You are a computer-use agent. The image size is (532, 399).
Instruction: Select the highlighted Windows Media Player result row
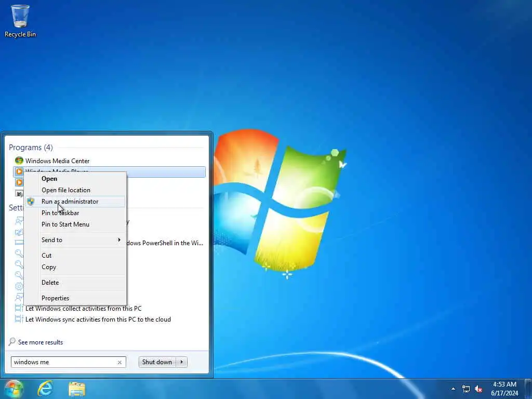[x=109, y=171]
